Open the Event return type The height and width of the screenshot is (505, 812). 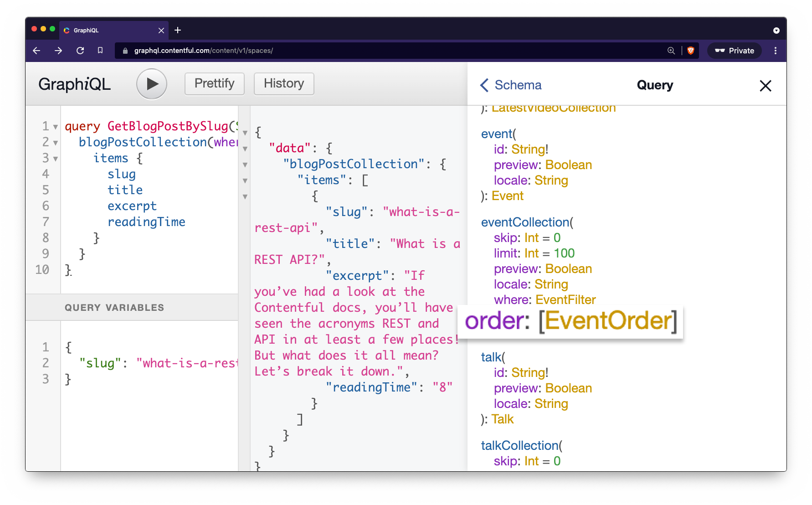coord(508,196)
